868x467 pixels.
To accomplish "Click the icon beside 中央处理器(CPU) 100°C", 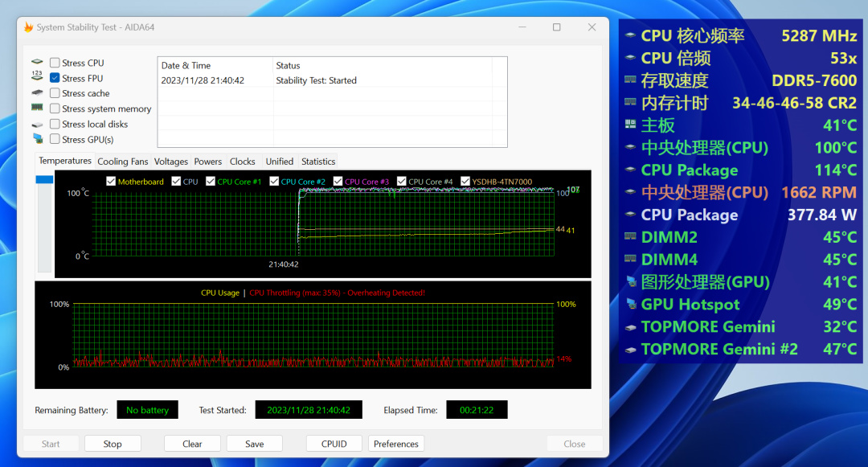I will 630,147.
